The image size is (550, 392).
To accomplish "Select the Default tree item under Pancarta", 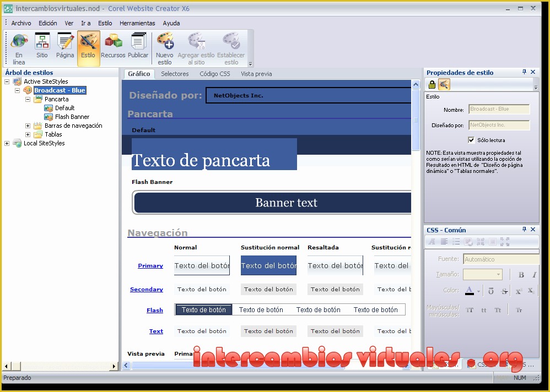I will click(64, 108).
